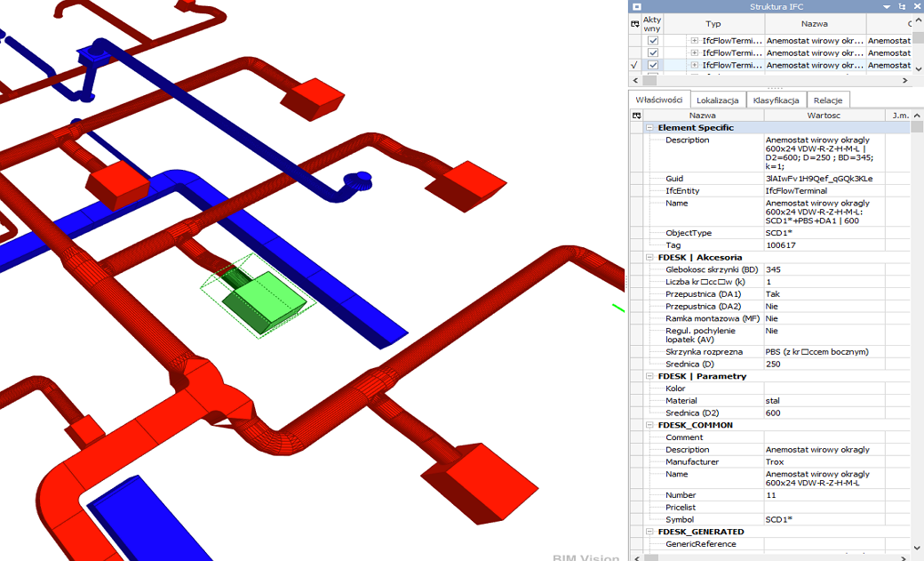Open the Klasyfikacja tab
Screen dimensions: 924x561
[x=776, y=100]
